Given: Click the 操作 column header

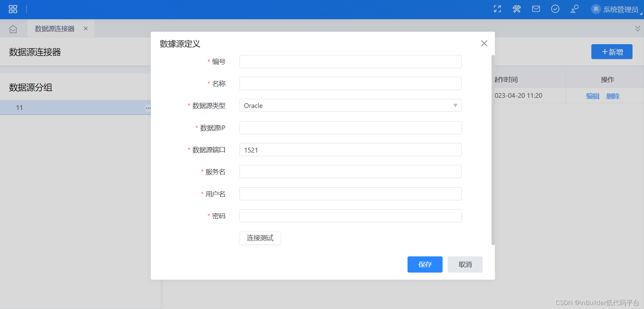Looking at the screenshot, I should coord(607,80).
